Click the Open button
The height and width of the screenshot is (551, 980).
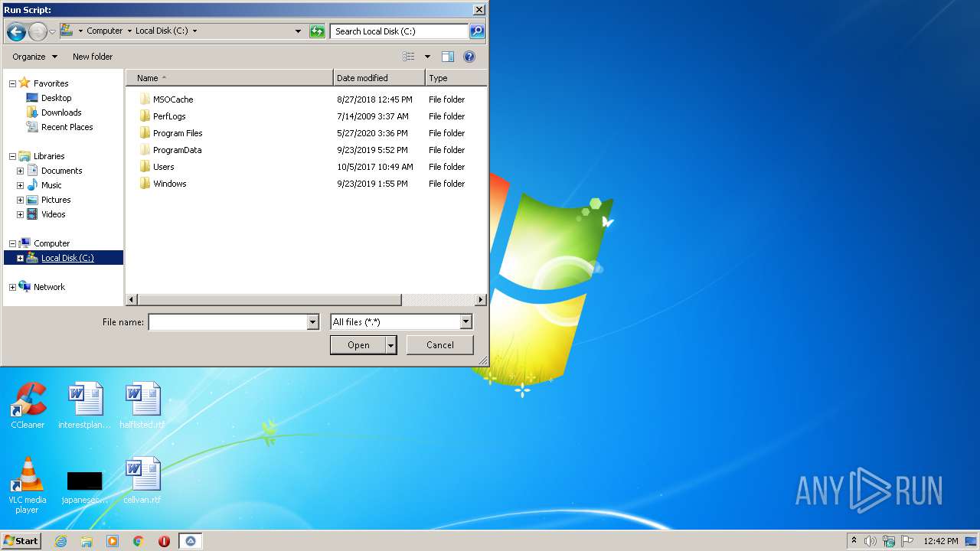[358, 345]
